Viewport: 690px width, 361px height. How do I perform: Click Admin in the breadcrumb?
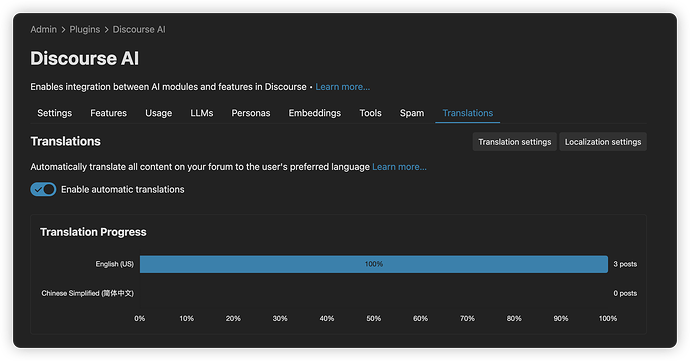[x=44, y=29]
